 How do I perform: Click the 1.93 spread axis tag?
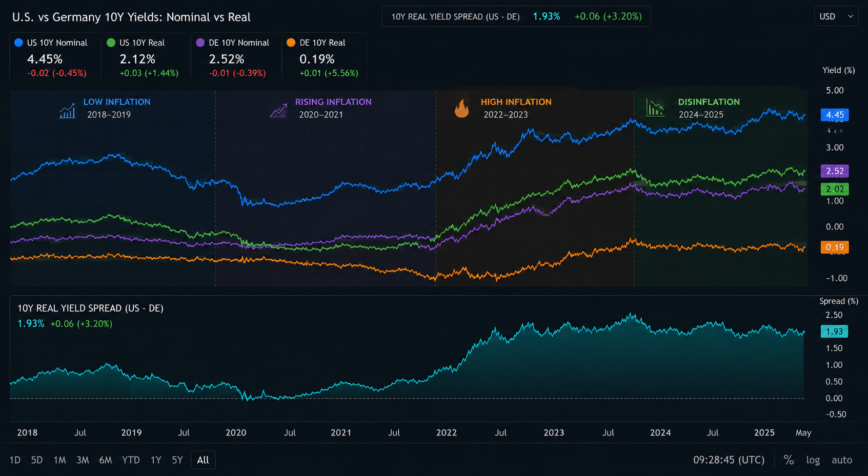pos(834,332)
